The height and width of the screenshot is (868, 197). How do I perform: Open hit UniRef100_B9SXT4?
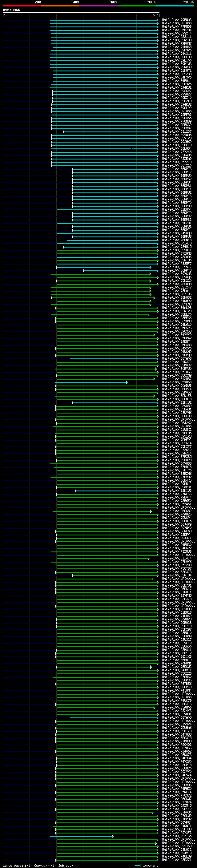click(177, 33)
